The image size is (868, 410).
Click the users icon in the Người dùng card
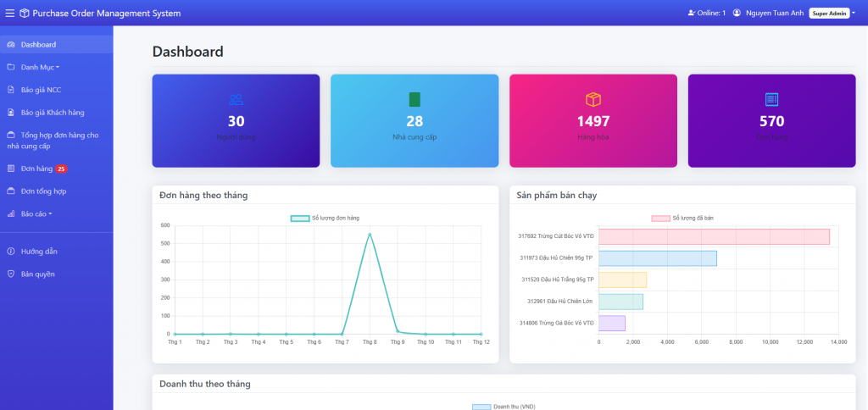pyautogui.click(x=236, y=100)
